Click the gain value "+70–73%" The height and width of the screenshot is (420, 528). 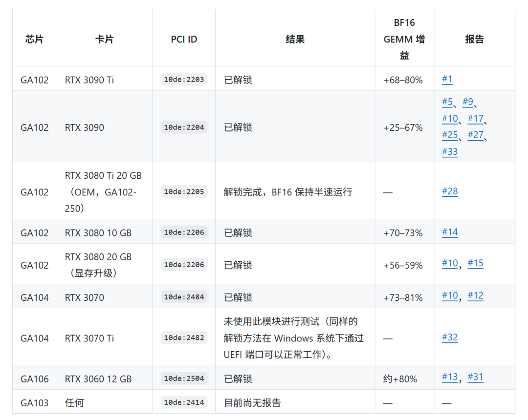pyautogui.click(x=403, y=232)
